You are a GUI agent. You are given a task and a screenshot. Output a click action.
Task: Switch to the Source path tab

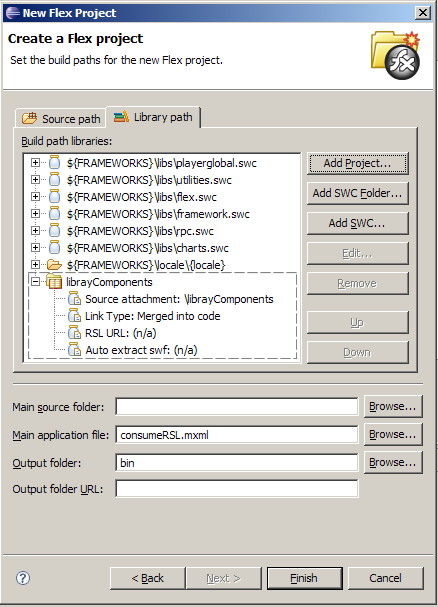pos(61,118)
